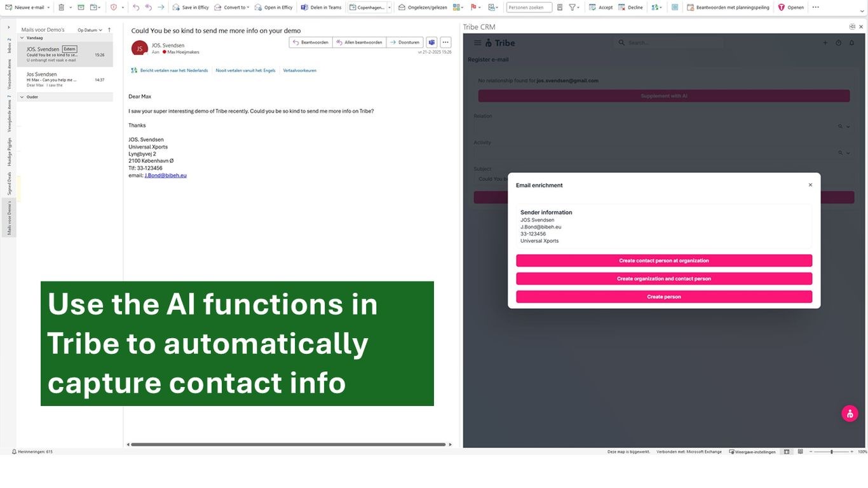This screenshot has width=868, height=488.
Task: Open the message more actions three-dots button
Action: click(445, 42)
